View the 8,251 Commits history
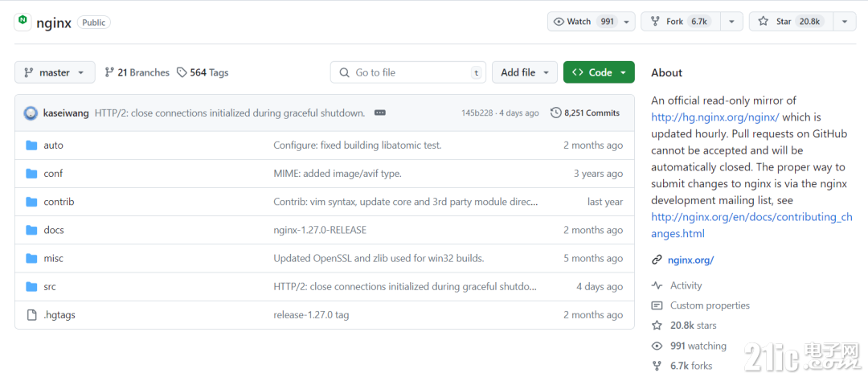 585,113
